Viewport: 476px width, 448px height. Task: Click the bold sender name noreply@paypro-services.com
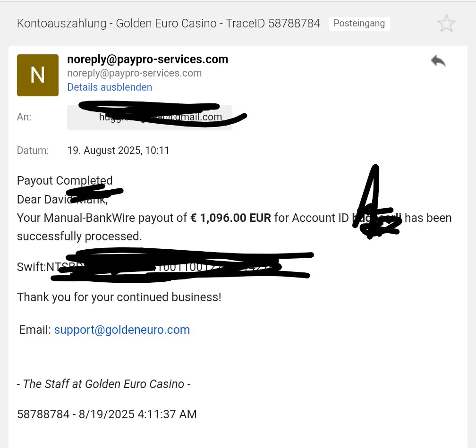(147, 59)
